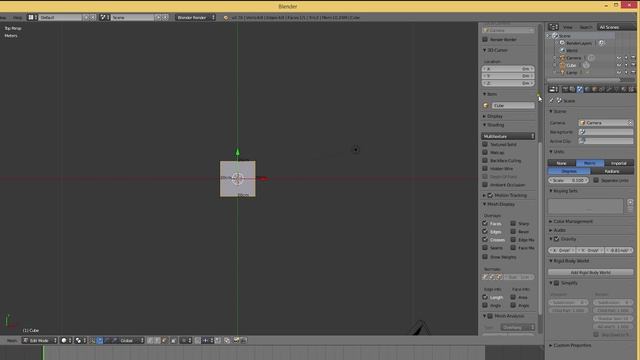Open the Outliner editor type selector icon

(553, 27)
